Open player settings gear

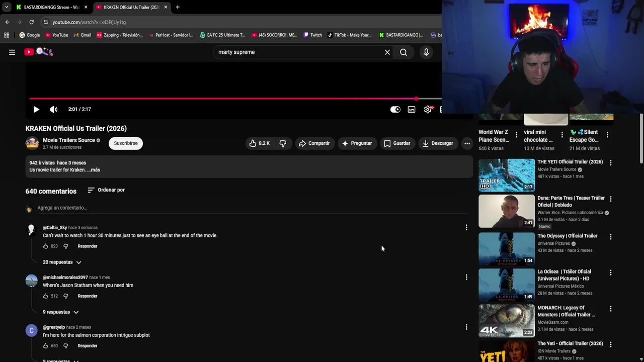click(428, 109)
